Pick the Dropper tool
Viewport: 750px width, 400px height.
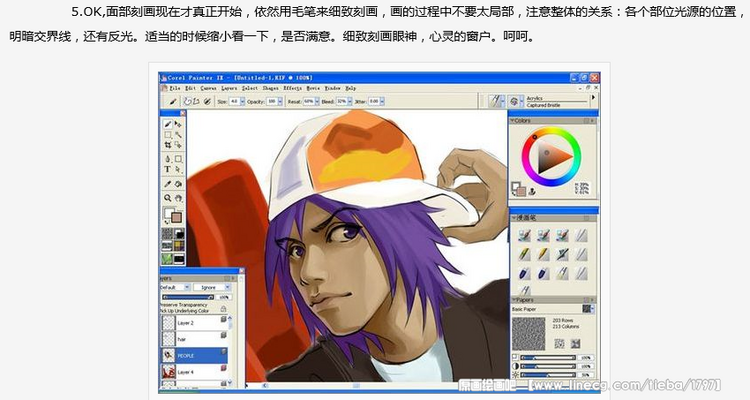click(x=168, y=184)
